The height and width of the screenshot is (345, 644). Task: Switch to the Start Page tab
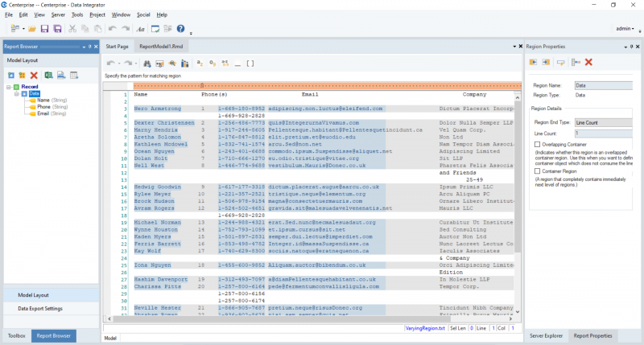(118, 47)
